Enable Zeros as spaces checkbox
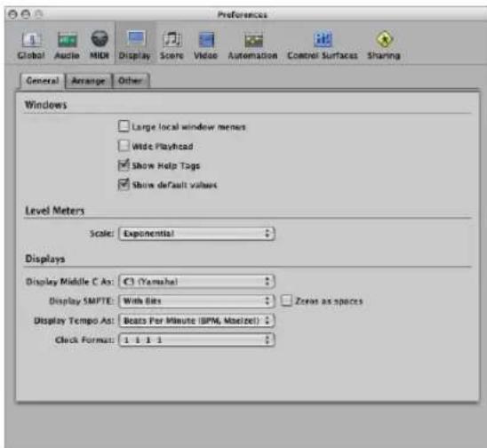Viewport: 487px width, 448px height. coord(286,300)
